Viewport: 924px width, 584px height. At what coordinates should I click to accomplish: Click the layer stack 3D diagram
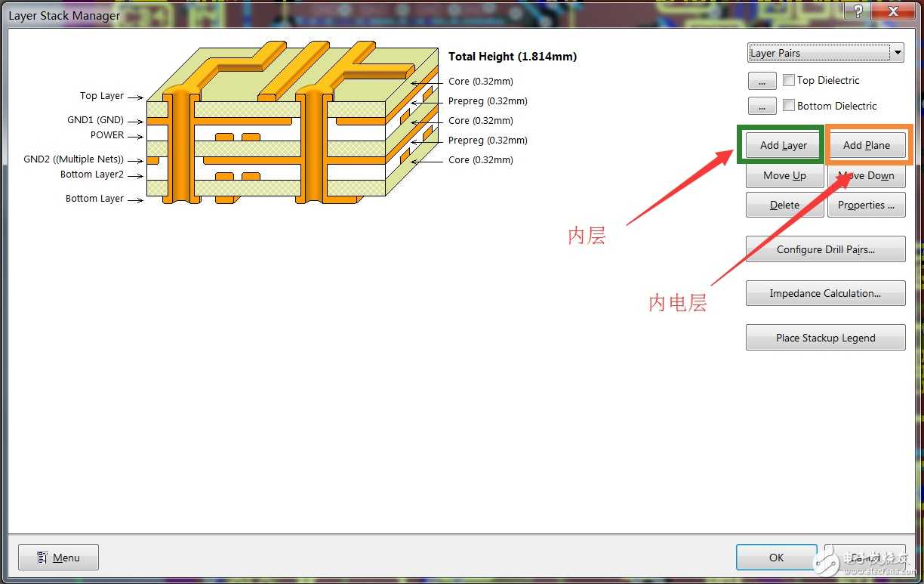click(x=293, y=122)
